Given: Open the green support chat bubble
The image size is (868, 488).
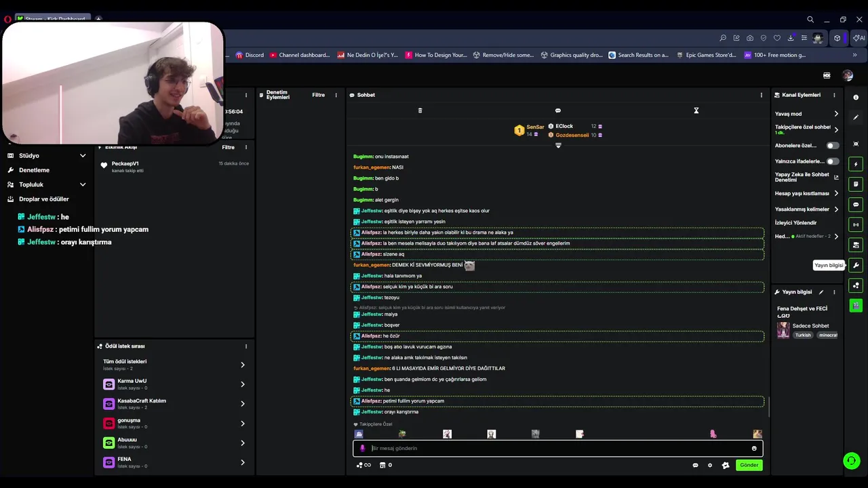Looking at the screenshot, I should [851, 461].
